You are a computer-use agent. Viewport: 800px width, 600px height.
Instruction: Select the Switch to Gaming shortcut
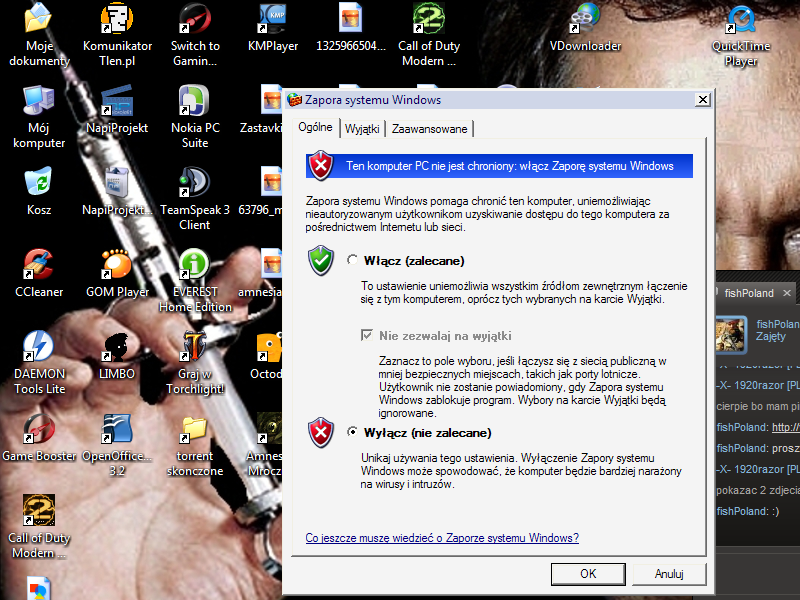(x=195, y=34)
